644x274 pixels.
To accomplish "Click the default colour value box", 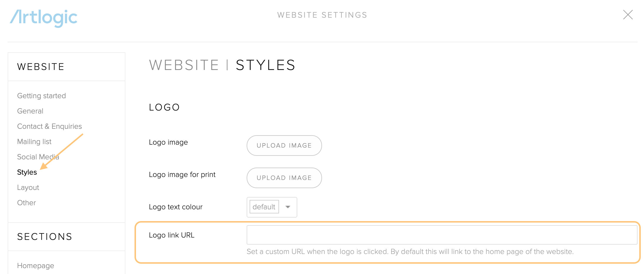I will click(x=264, y=207).
